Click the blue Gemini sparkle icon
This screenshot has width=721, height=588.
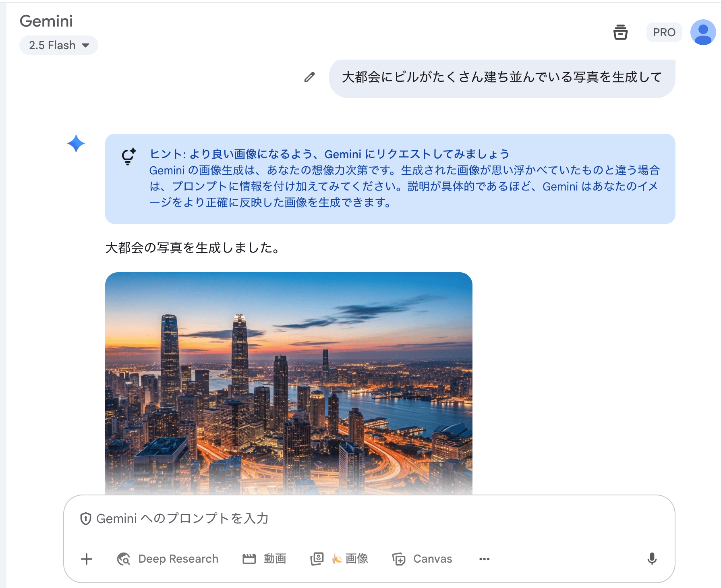[76, 143]
